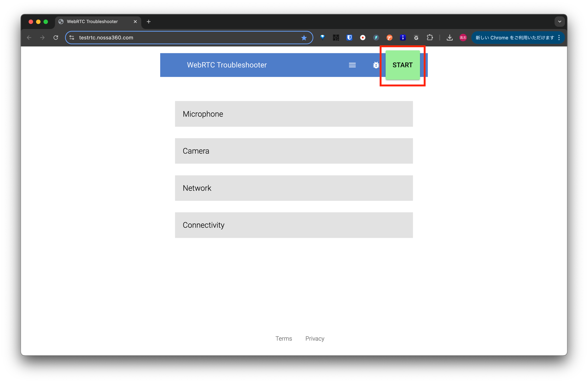
Task: Click the blue gem extension icon
Action: 322,38
